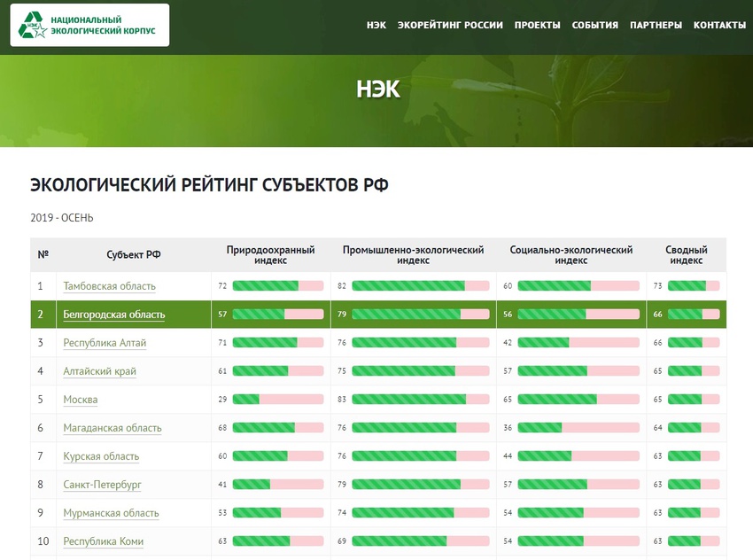Viewport: 753px width, 560px height.
Task: Click the 2019 - ОСЕНЬ period label
Action: tap(62, 218)
